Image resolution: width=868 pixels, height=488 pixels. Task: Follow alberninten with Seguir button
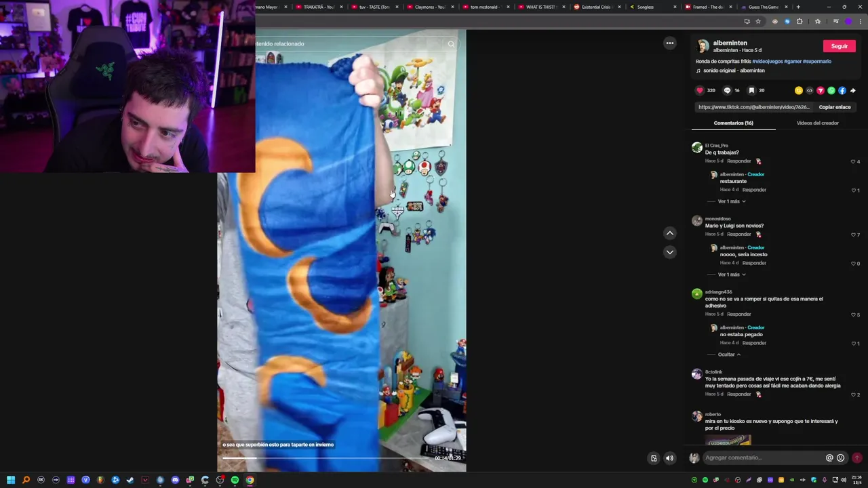click(840, 46)
